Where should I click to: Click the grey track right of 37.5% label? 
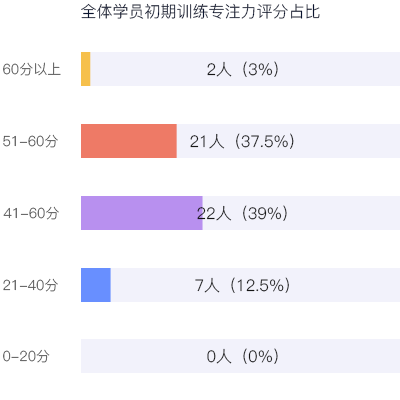(x=348, y=141)
